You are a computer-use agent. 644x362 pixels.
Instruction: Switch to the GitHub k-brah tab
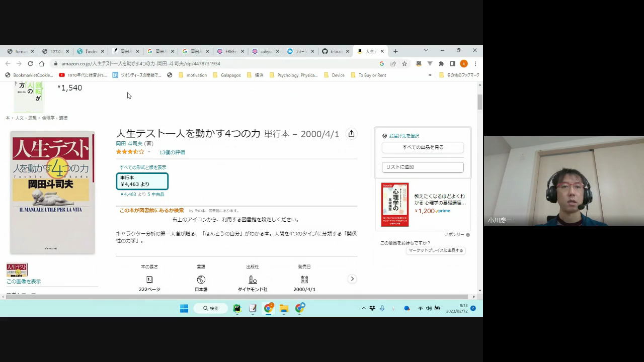click(333, 51)
